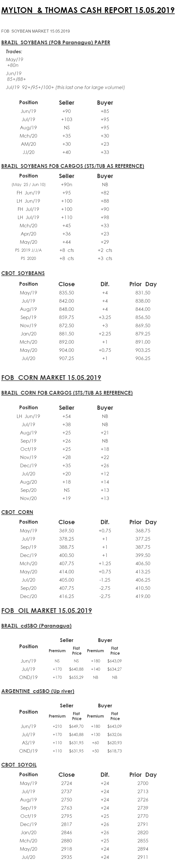
Task: Jump to the CBOT SOYBEANS heading
Action: [x=23, y=273]
